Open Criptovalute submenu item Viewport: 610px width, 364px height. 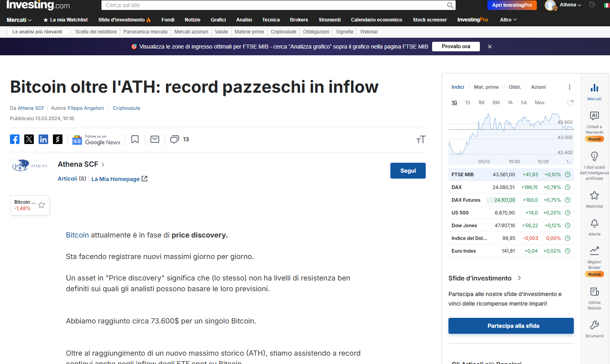[x=283, y=32]
